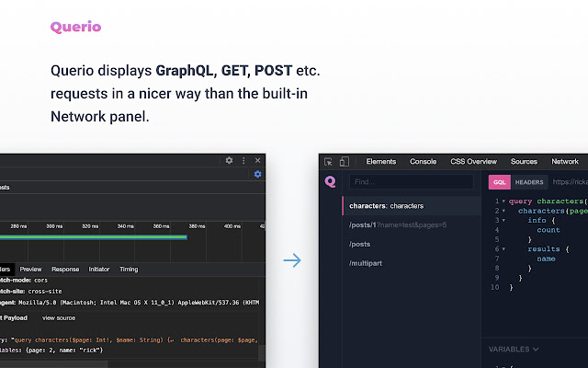Click the pink Querio Q icon

pos(331,182)
